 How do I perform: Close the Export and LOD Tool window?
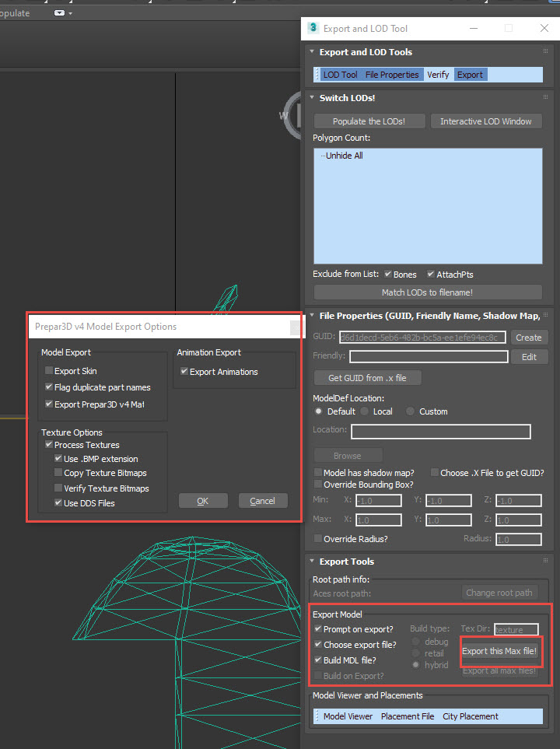tap(544, 28)
